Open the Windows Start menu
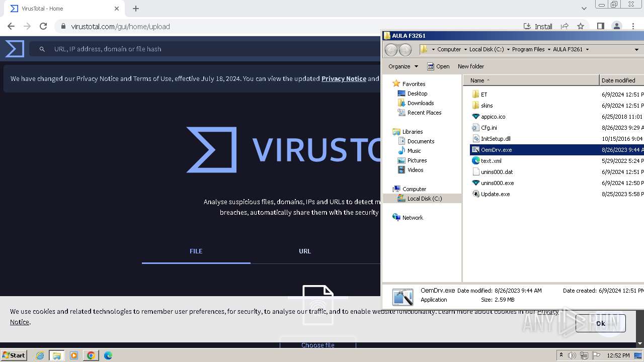644x362 pixels. pos(14,355)
